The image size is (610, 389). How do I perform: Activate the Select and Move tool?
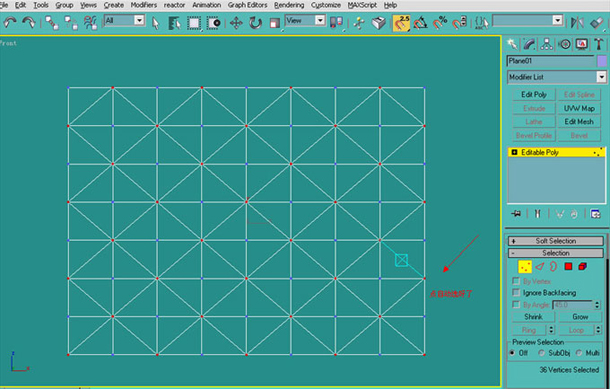click(x=236, y=23)
